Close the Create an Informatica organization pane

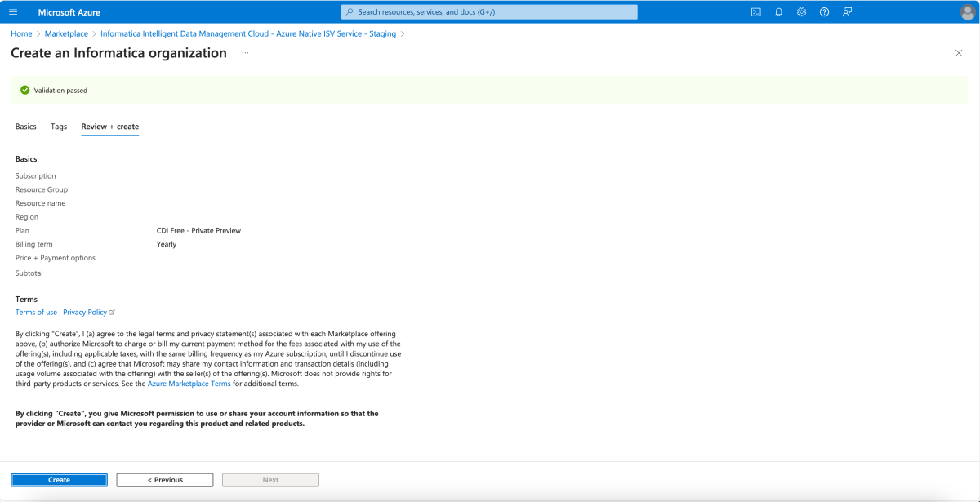(959, 53)
